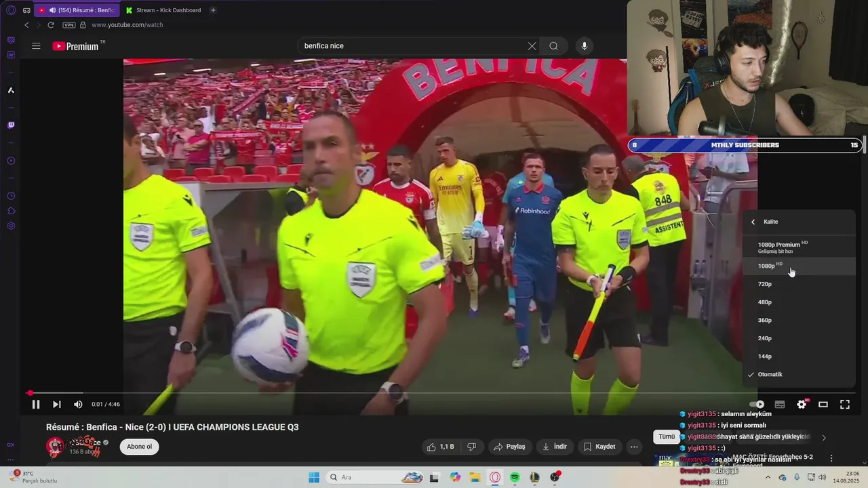The width and height of the screenshot is (868, 488).
Task: Start voice search with microphone
Action: [585, 46]
